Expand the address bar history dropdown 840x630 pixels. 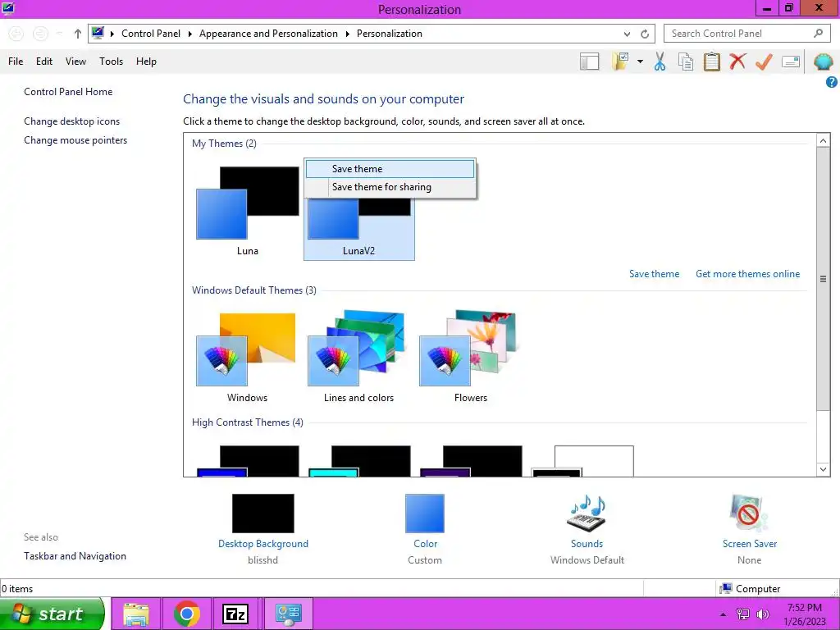627,34
